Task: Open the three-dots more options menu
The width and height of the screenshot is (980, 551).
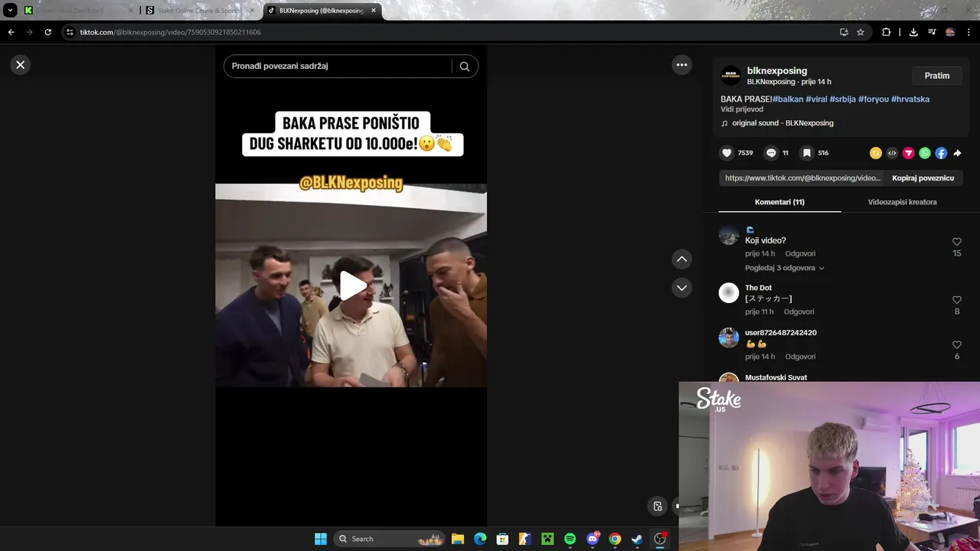Action: click(x=682, y=65)
